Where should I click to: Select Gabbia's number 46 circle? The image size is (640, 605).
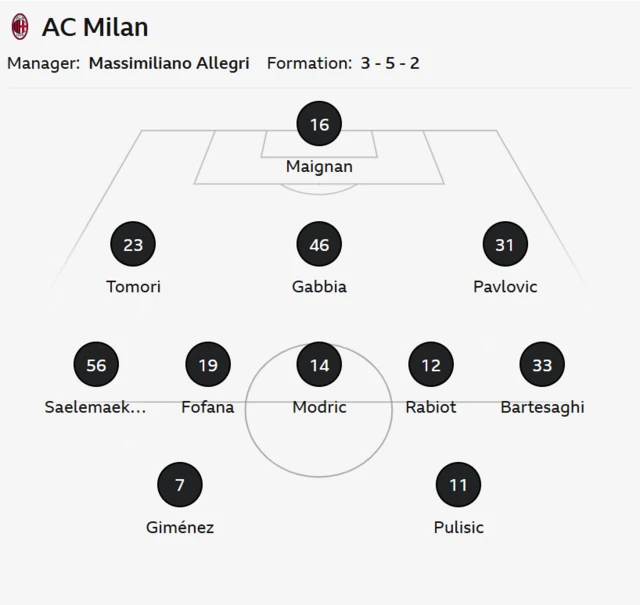(x=319, y=245)
